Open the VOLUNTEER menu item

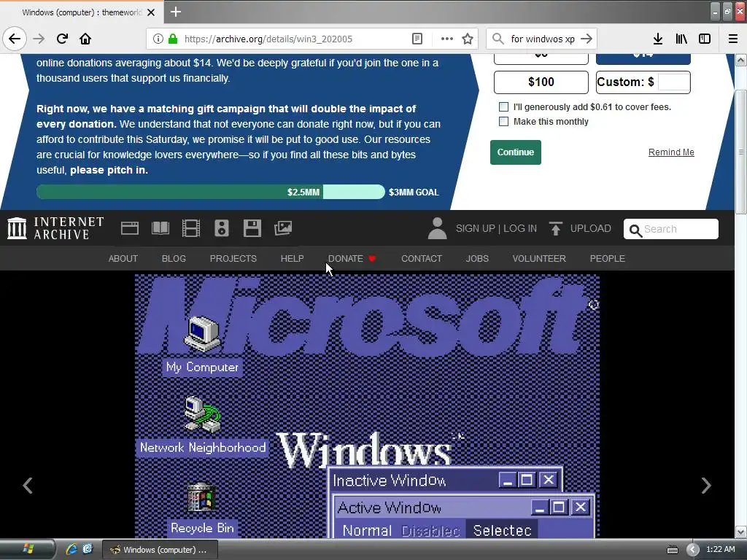point(539,259)
